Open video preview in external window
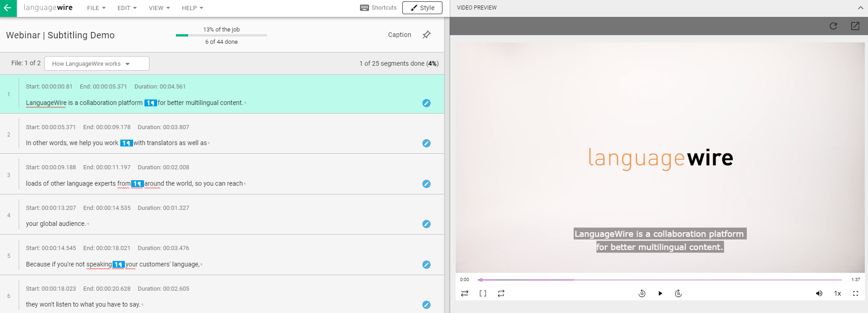 855,26
